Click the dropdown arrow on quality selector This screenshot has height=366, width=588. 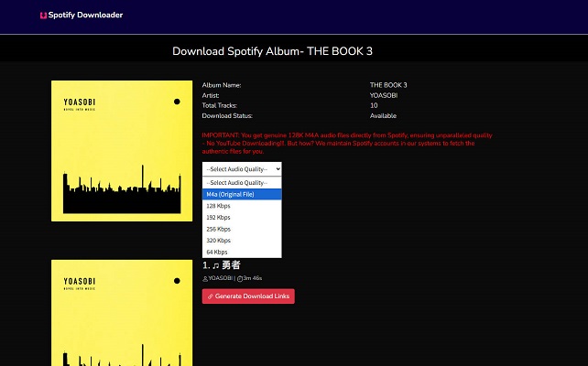(x=278, y=169)
